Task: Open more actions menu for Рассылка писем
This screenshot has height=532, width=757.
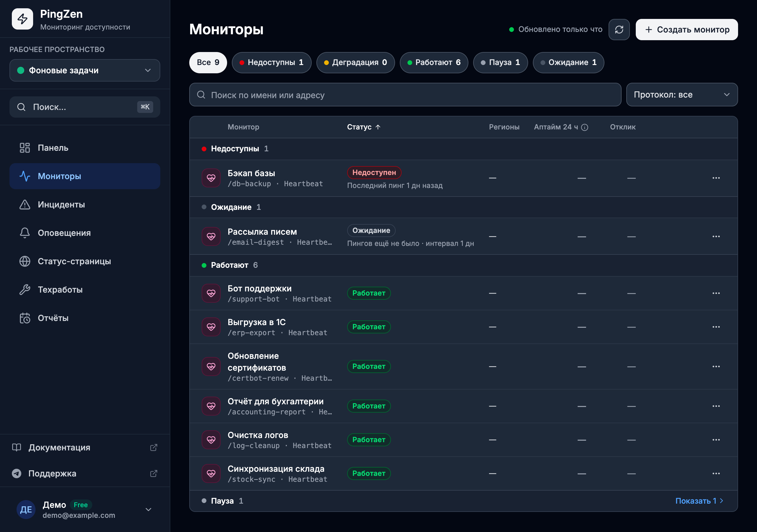Action: click(x=716, y=236)
